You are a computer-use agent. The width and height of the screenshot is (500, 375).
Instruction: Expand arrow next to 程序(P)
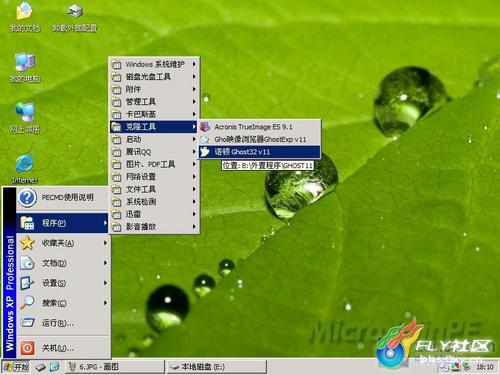coord(105,223)
